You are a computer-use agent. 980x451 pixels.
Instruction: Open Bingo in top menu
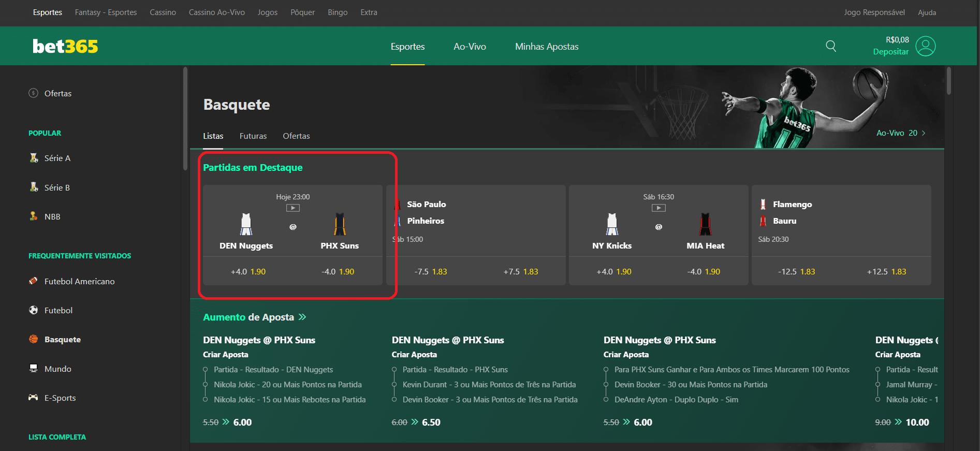pos(338,12)
